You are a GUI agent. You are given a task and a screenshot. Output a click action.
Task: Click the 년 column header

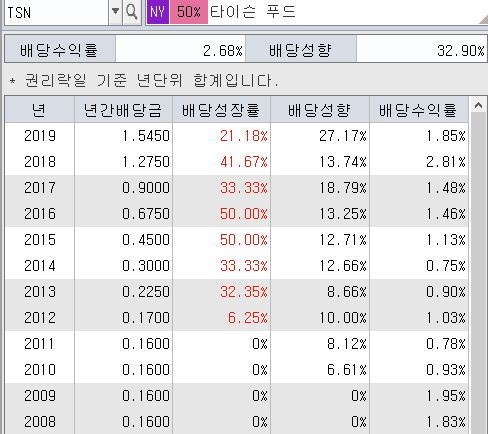click(39, 110)
